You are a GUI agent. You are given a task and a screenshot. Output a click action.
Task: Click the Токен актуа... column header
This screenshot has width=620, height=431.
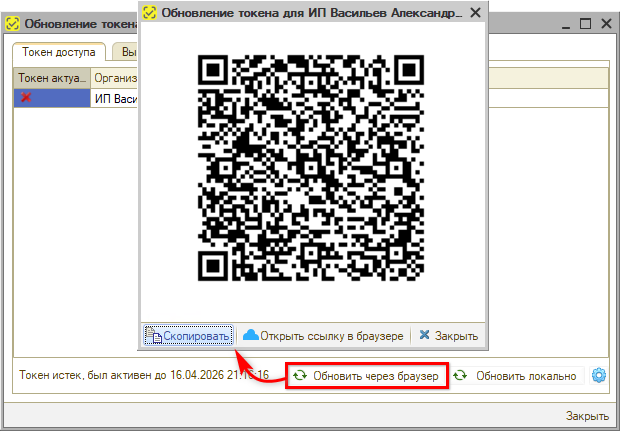[52, 78]
